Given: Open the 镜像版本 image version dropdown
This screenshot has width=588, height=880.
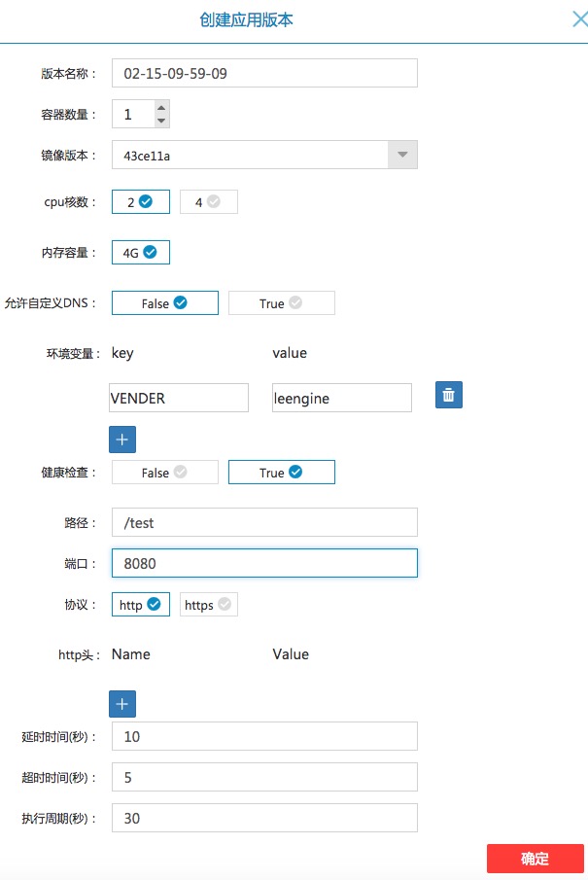Looking at the screenshot, I should 401,154.
